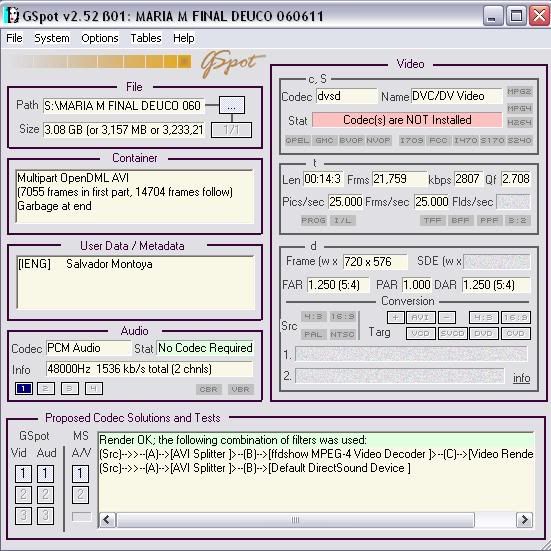Open the Tables menu
The height and width of the screenshot is (551, 551).
146,38
